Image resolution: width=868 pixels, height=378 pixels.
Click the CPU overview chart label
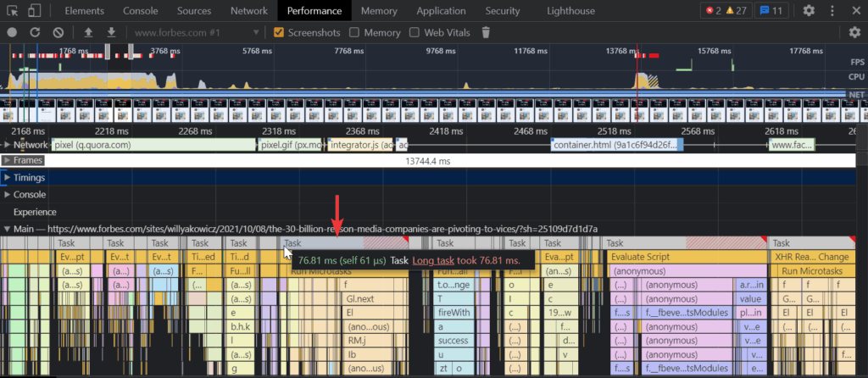tap(856, 77)
